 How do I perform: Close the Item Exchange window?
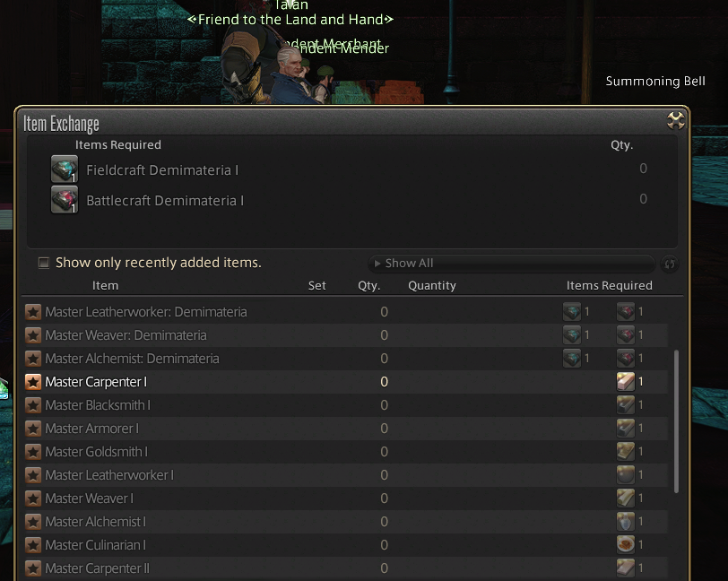tap(675, 121)
